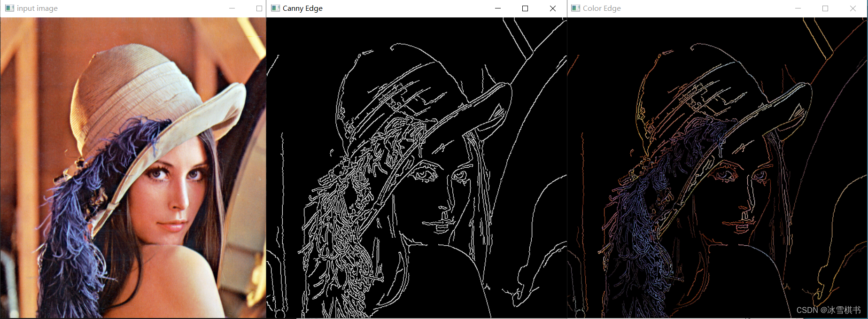Select the 'input image' title bar text
Viewport: 868px width, 319px height.
click(x=37, y=8)
